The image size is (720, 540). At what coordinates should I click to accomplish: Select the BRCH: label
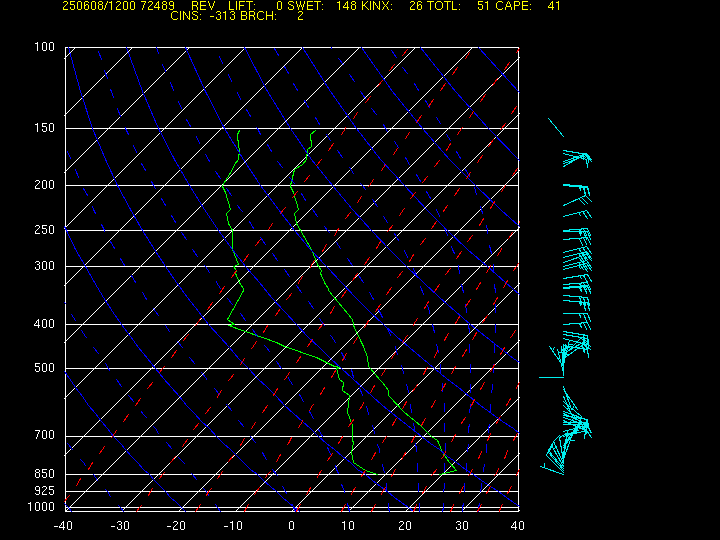pyautogui.click(x=259, y=16)
